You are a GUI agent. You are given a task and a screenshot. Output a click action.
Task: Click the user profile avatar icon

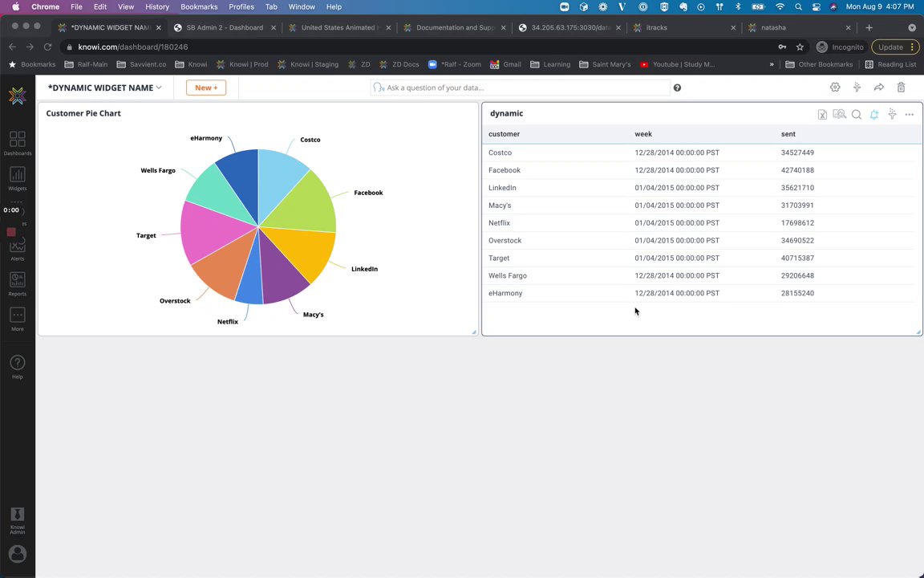18,554
